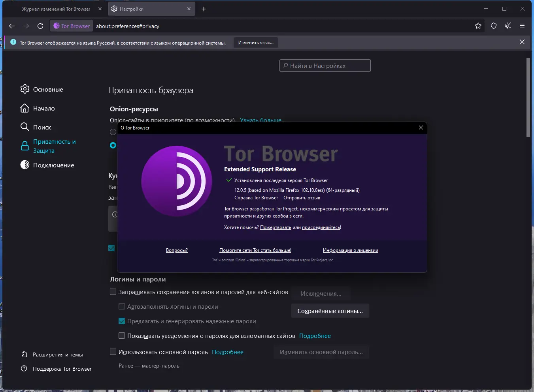534x392 pixels.
Task: Open the Справка Tor Browser link
Action: (x=256, y=198)
